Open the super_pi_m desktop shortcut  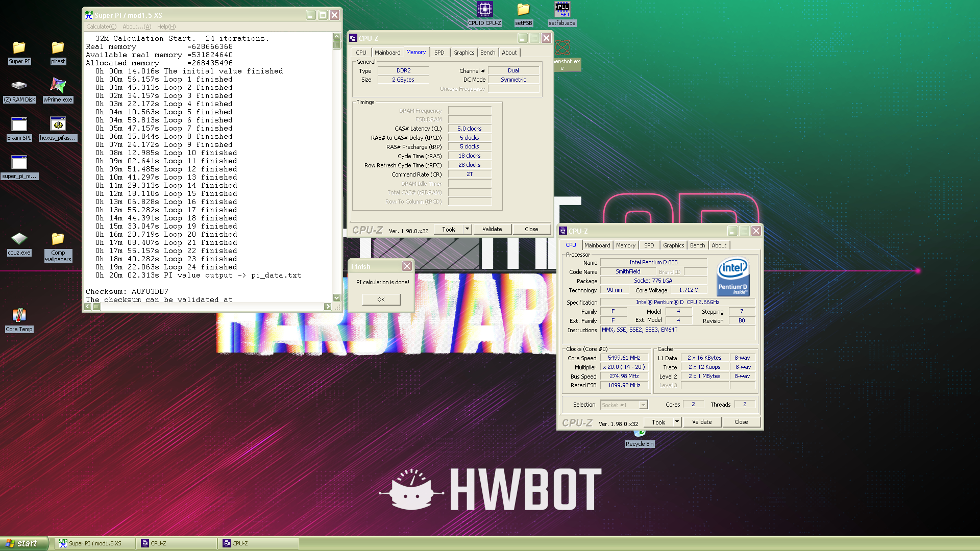[x=19, y=167]
